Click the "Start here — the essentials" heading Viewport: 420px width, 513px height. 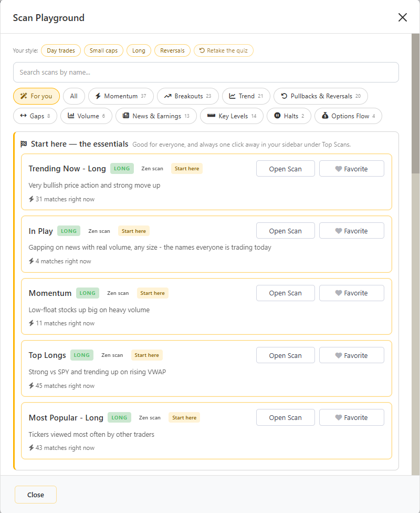click(79, 144)
